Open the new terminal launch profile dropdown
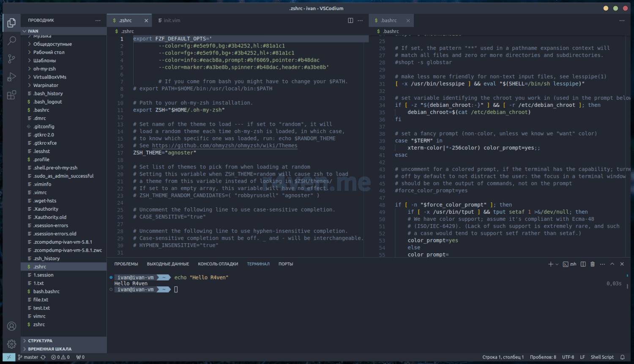Image resolution: width=634 pixels, height=364 pixels. [557, 264]
